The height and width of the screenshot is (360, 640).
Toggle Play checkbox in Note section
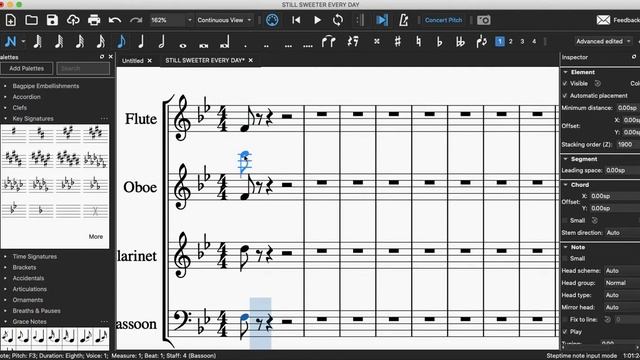click(565, 331)
